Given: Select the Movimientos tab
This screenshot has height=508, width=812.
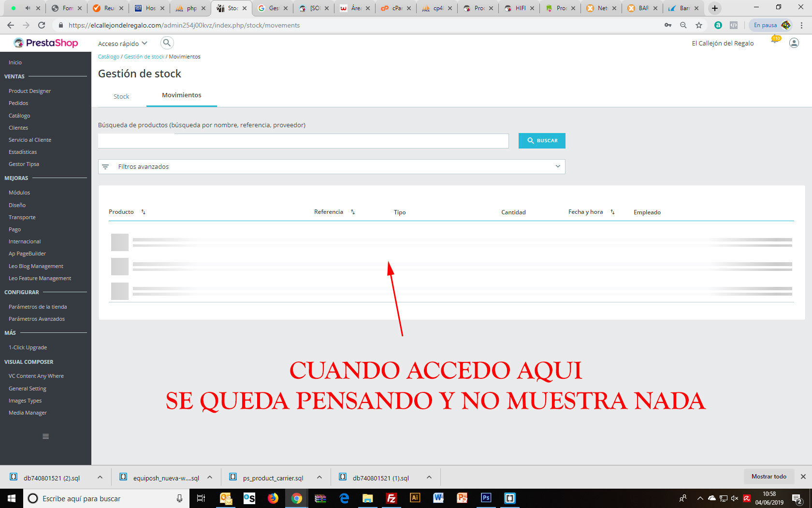Looking at the screenshot, I should [182, 95].
